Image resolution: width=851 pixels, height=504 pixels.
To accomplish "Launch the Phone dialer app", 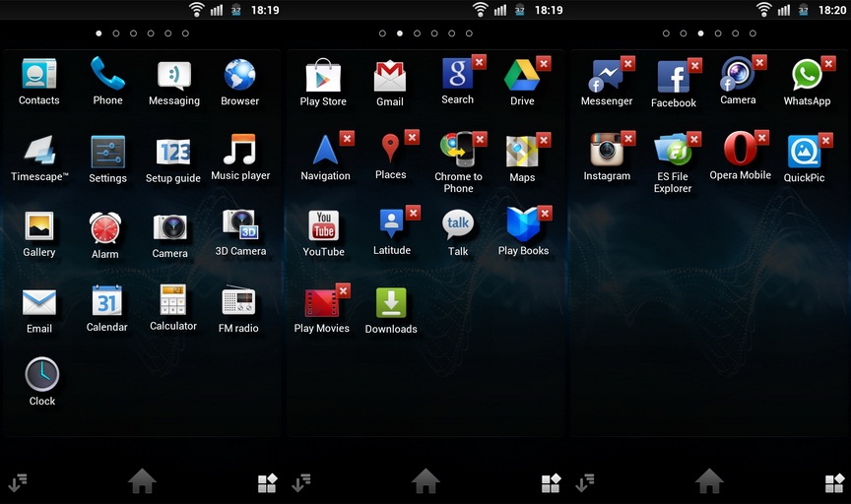I will [x=107, y=73].
